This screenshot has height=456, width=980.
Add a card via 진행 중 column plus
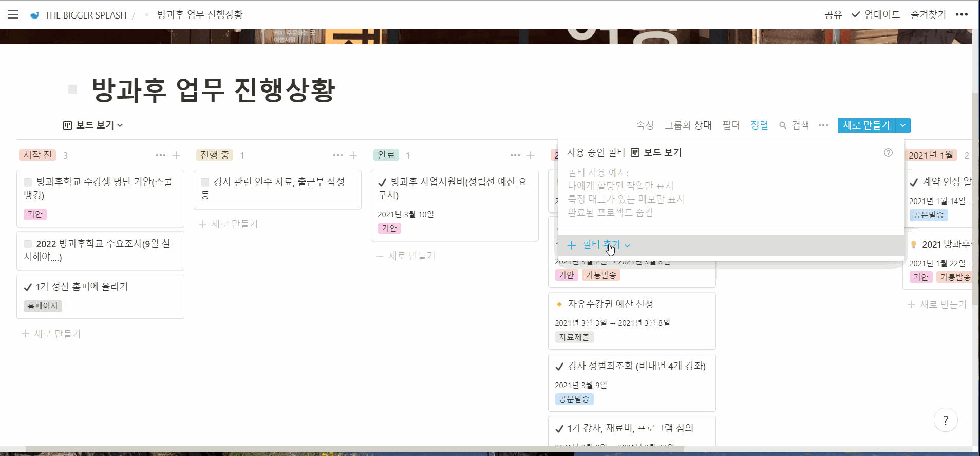pos(353,155)
